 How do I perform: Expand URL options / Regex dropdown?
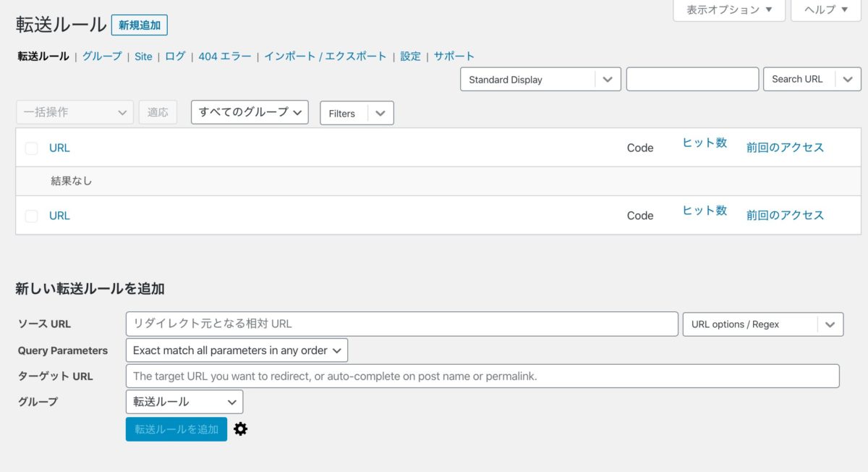pos(830,324)
